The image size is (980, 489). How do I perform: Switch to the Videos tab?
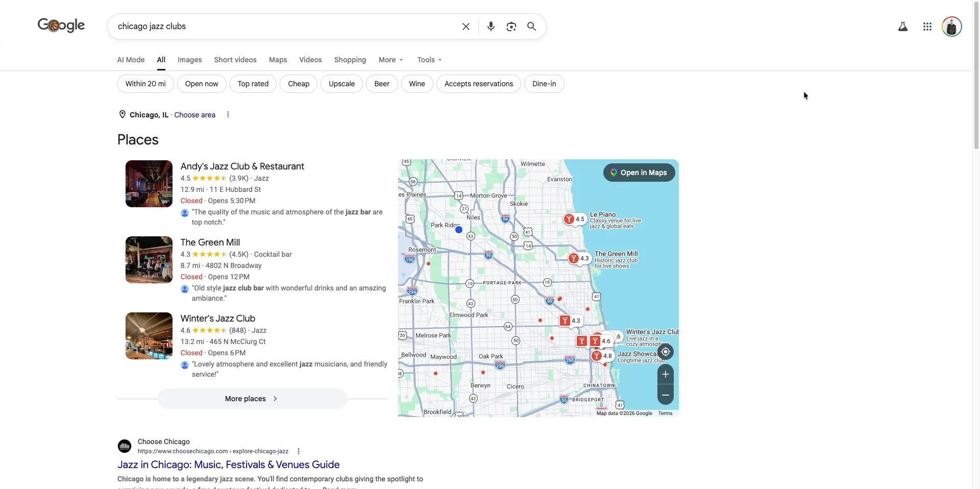coord(310,60)
